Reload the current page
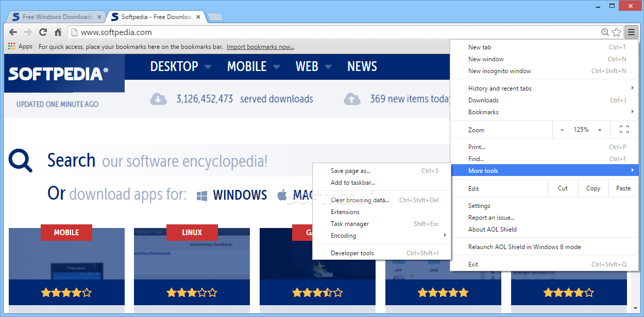This screenshot has height=317, width=644. tap(43, 32)
